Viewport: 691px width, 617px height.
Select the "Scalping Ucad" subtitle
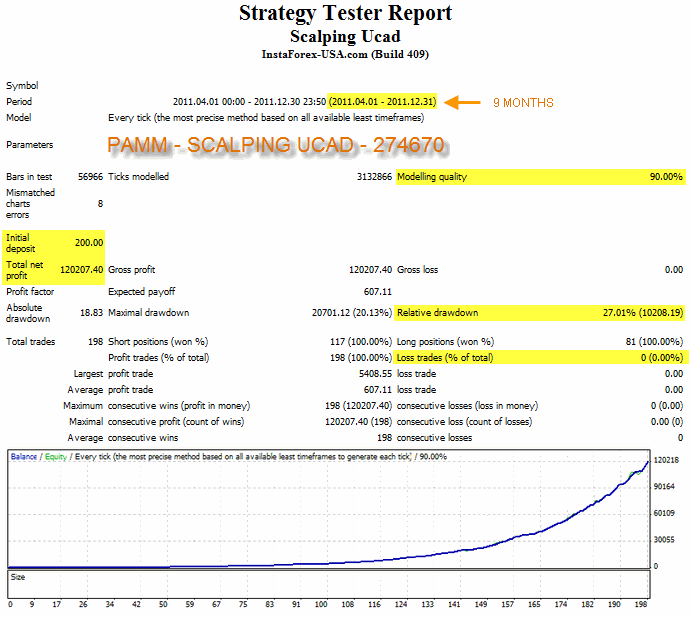pos(345,37)
